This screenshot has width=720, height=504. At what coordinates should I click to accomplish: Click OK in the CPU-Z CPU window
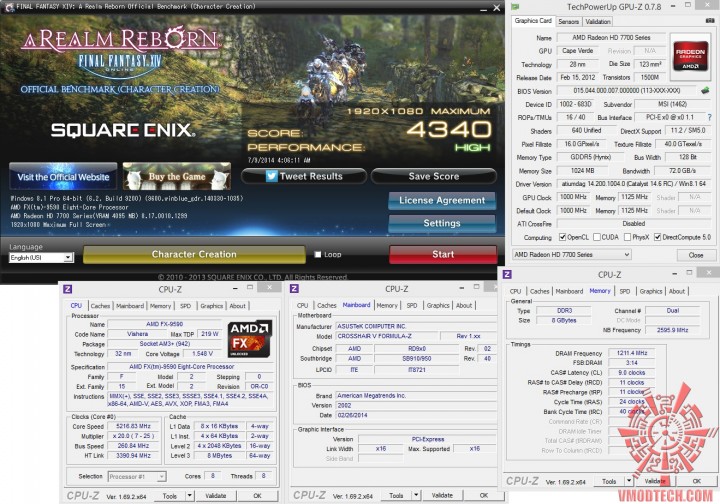[x=257, y=496]
